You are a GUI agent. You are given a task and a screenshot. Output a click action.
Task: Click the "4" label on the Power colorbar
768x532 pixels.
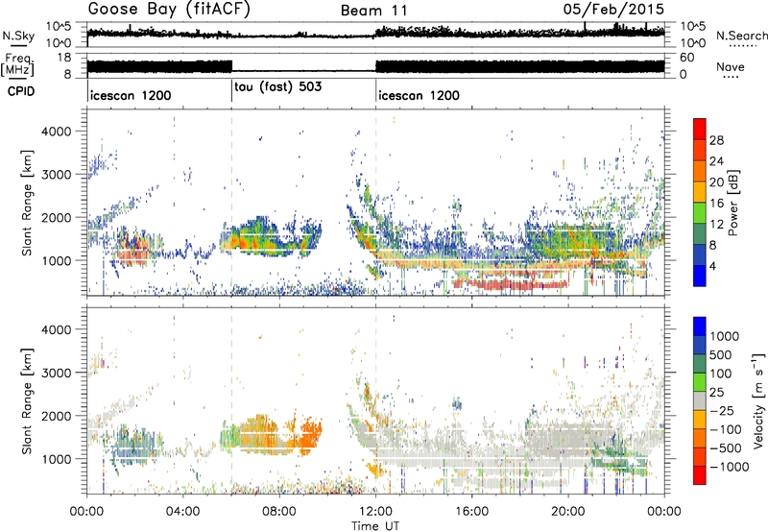tap(713, 266)
